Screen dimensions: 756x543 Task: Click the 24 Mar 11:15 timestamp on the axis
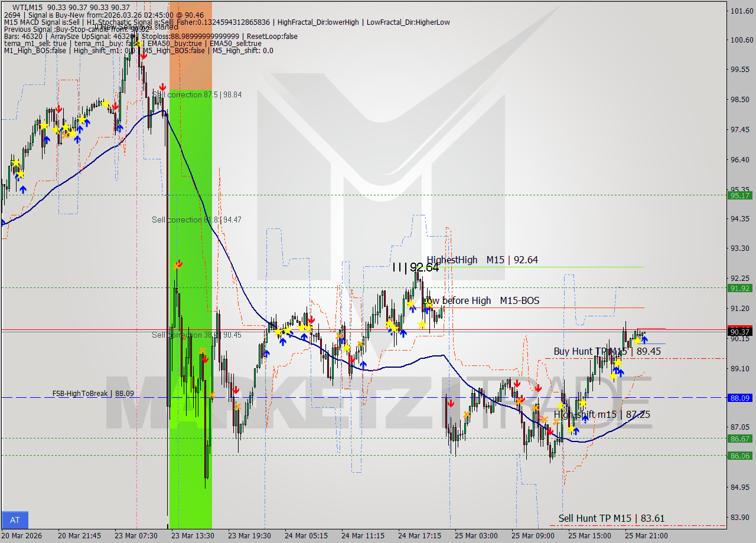pyautogui.click(x=364, y=536)
